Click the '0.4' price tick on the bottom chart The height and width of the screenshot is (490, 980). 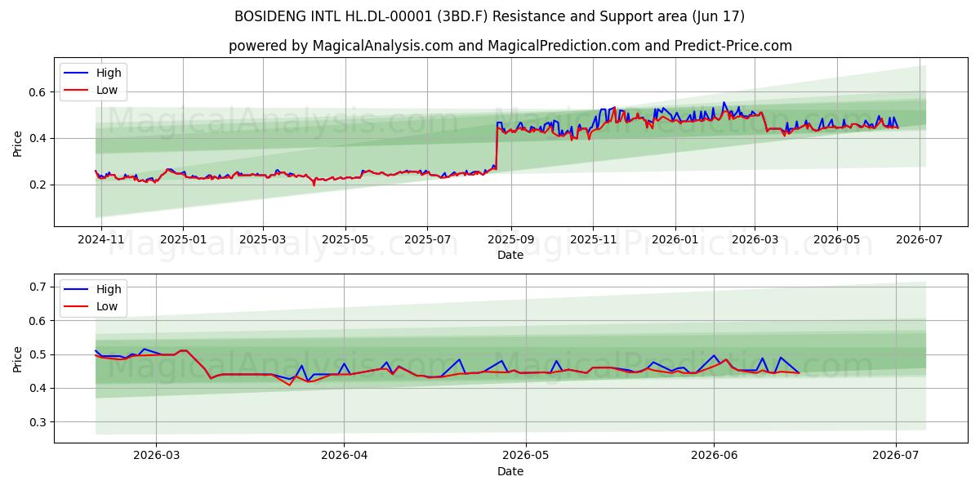[x=39, y=388]
